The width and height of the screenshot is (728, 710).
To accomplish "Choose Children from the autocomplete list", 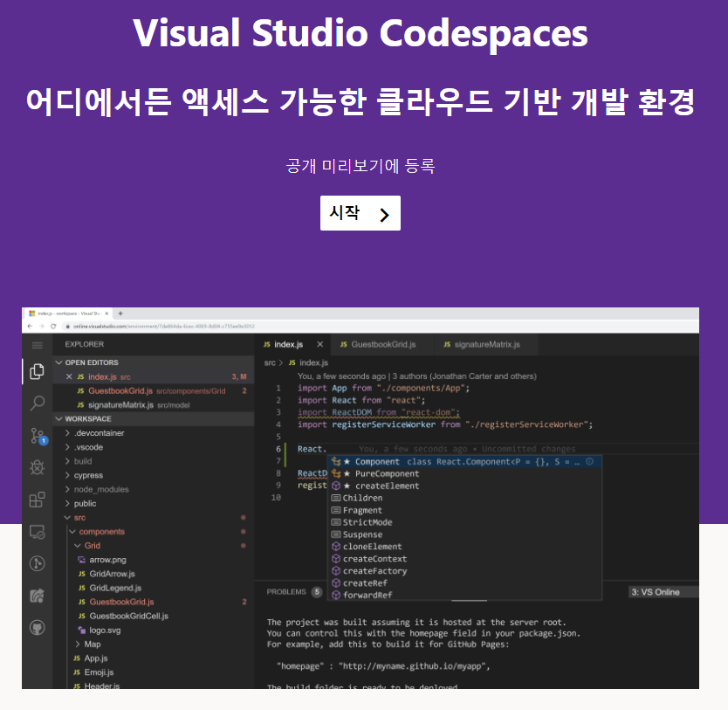I will tap(464, 499).
